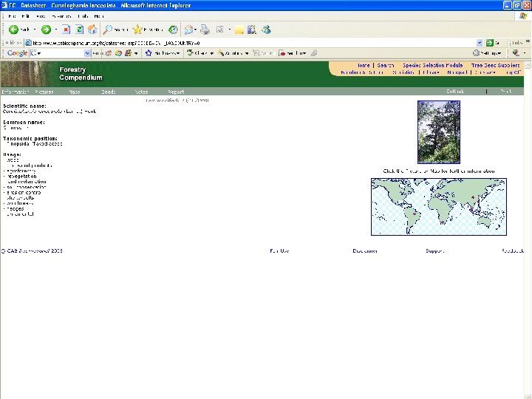The image size is (532, 399).
Task: Click the Google logo on the toolbar
Action: [17, 53]
